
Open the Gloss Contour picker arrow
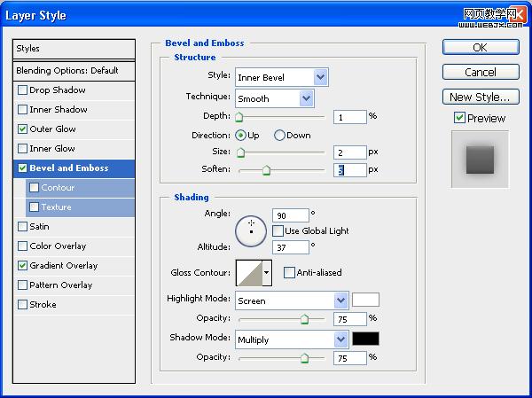coord(267,273)
